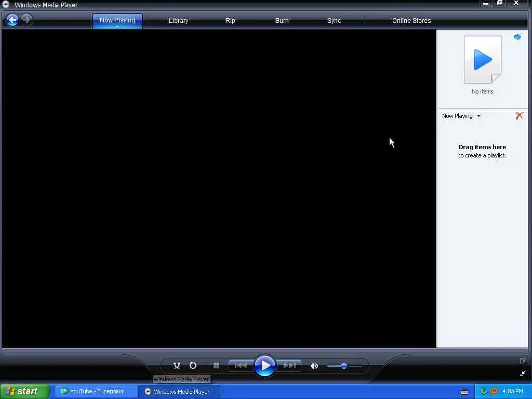532x399 pixels.
Task: Turn shuffle on
Action: coord(177,366)
